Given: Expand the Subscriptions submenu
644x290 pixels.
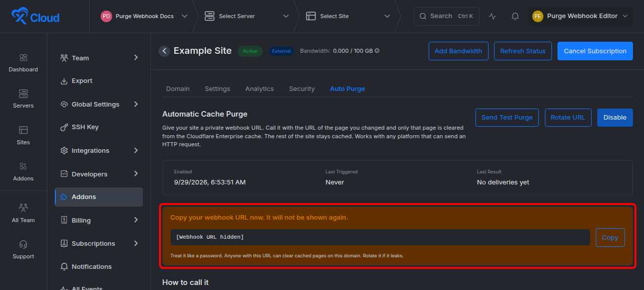Looking at the screenshot, I should coord(136,243).
